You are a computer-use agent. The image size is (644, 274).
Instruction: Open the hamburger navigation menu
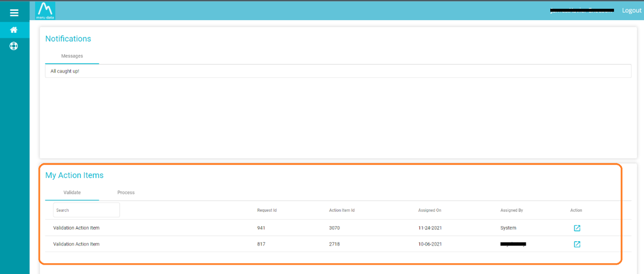pyautogui.click(x=14, y=13)
